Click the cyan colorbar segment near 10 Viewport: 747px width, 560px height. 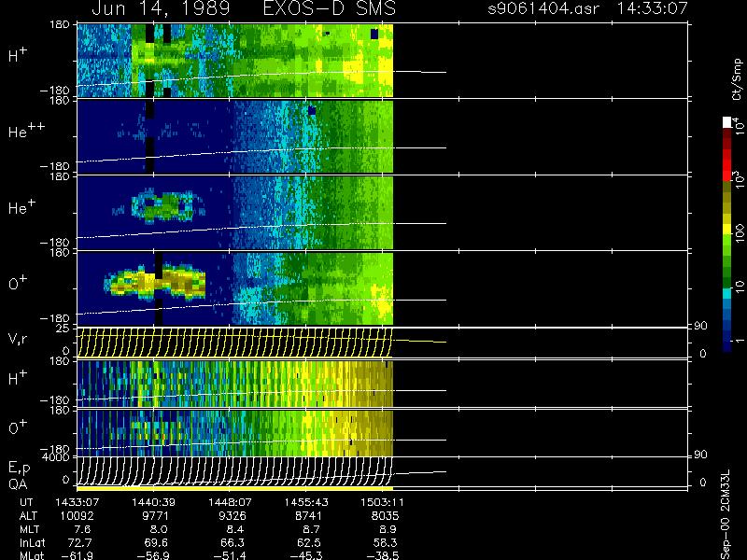(727, 293)
